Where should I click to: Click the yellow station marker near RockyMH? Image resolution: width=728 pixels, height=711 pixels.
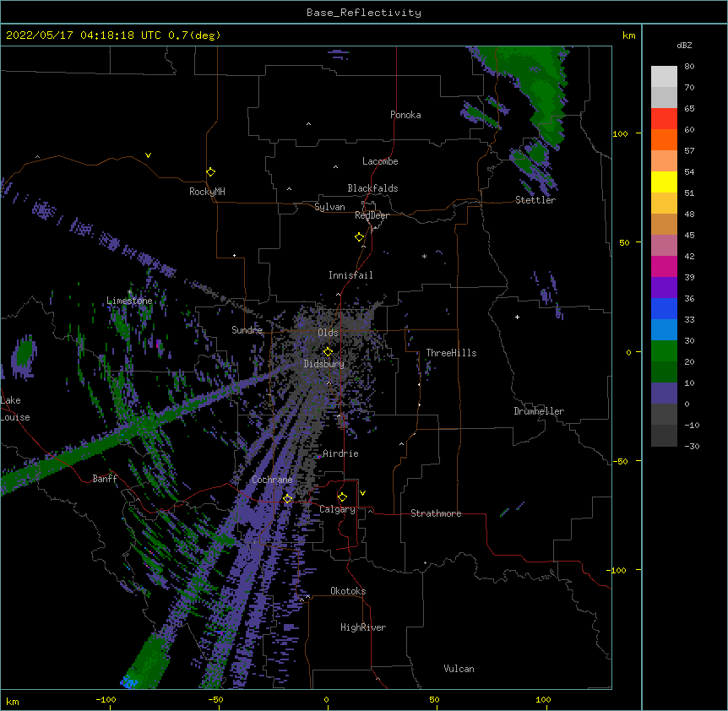[x=211, y=172]
